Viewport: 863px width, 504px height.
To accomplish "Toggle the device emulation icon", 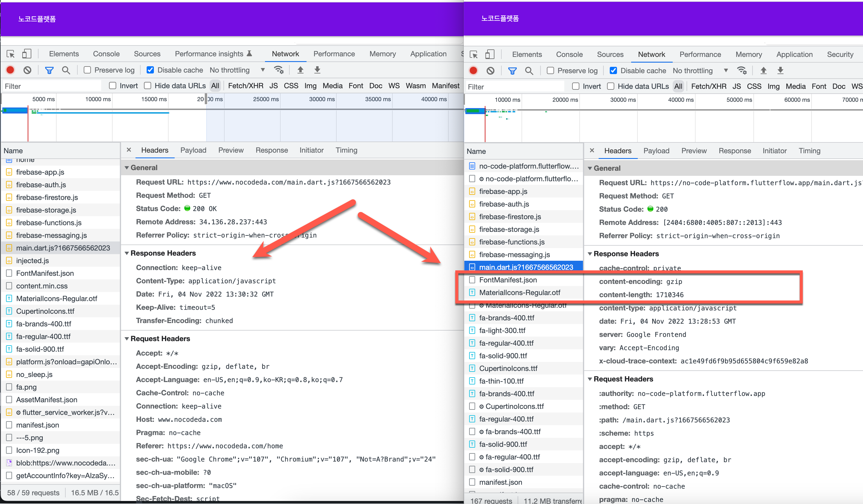I will point(27,54).
